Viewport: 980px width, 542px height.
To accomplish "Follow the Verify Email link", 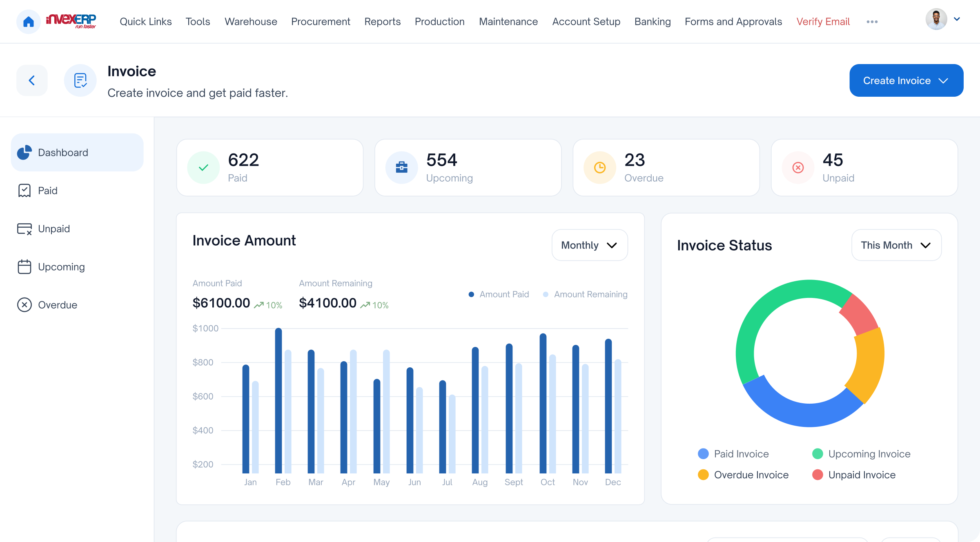I will (x=823, y=22).
